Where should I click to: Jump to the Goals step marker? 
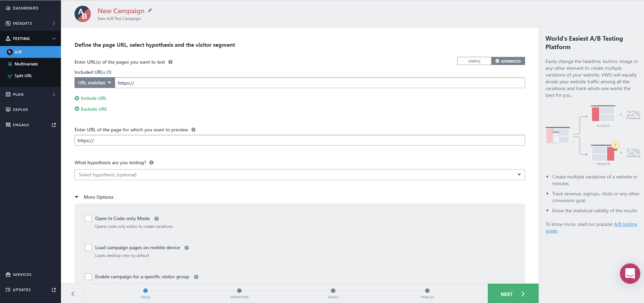(x=333, y=291)
